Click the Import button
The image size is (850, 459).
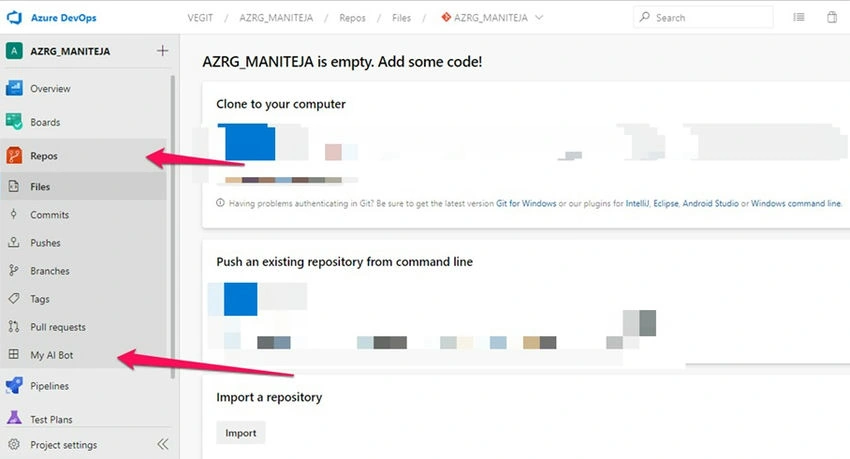coord(241,433)
